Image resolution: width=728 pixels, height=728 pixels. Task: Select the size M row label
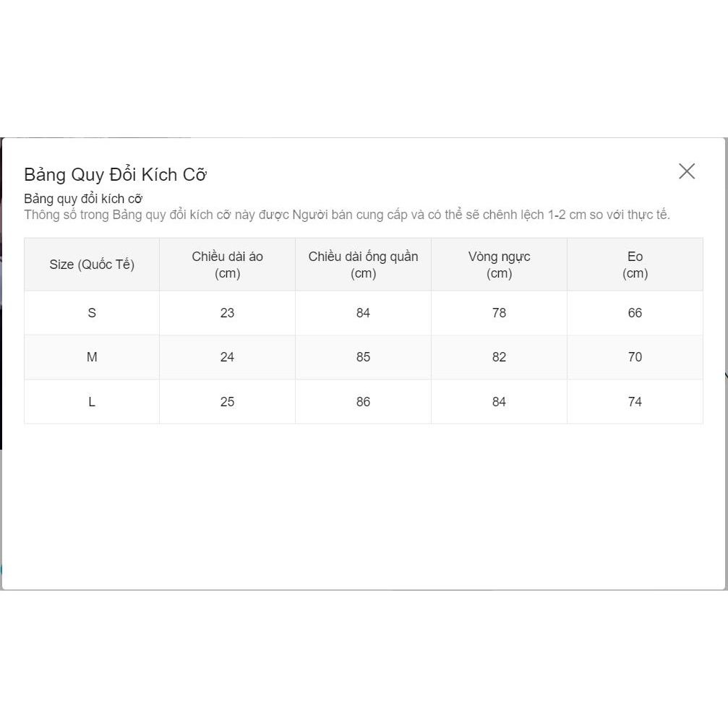pos(92,357)
